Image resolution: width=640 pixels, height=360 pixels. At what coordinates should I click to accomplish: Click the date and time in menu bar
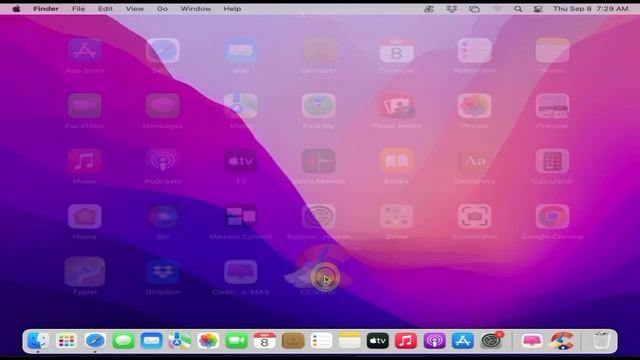591,9
